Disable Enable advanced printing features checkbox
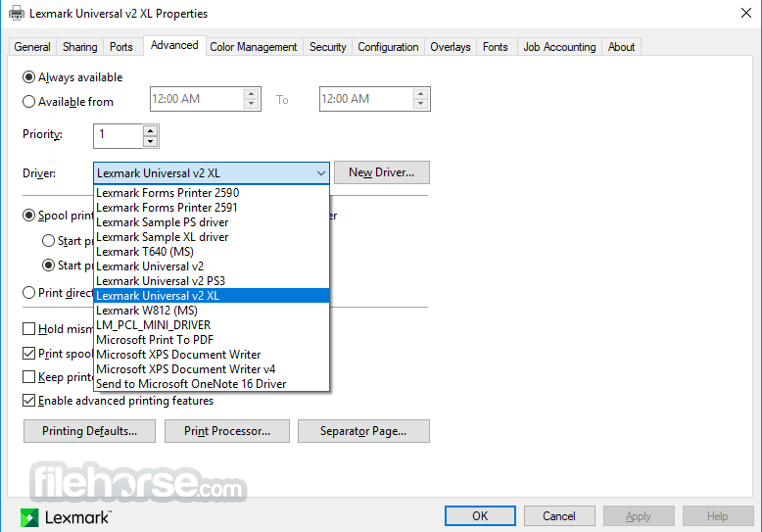Viewport: 762px width, 532px height. coord(28,400)
